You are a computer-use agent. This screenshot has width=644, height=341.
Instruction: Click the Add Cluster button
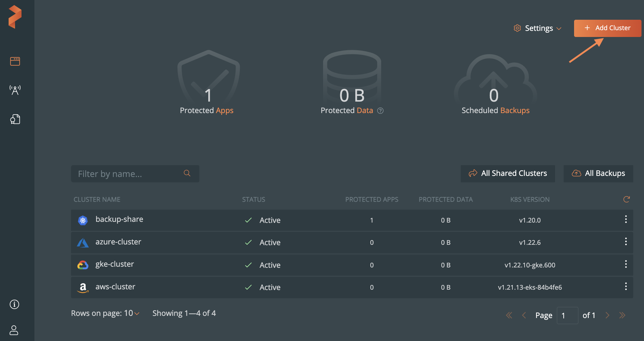(607, 28)
